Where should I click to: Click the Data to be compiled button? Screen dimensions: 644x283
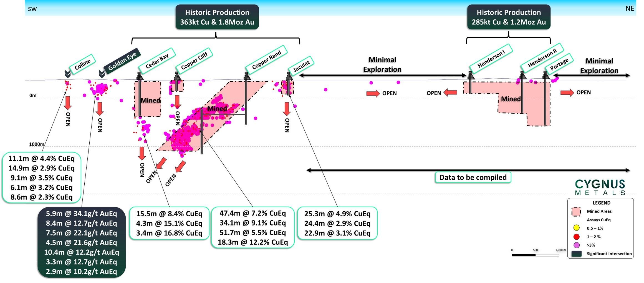pyautogui.click(x=472, y=177)
